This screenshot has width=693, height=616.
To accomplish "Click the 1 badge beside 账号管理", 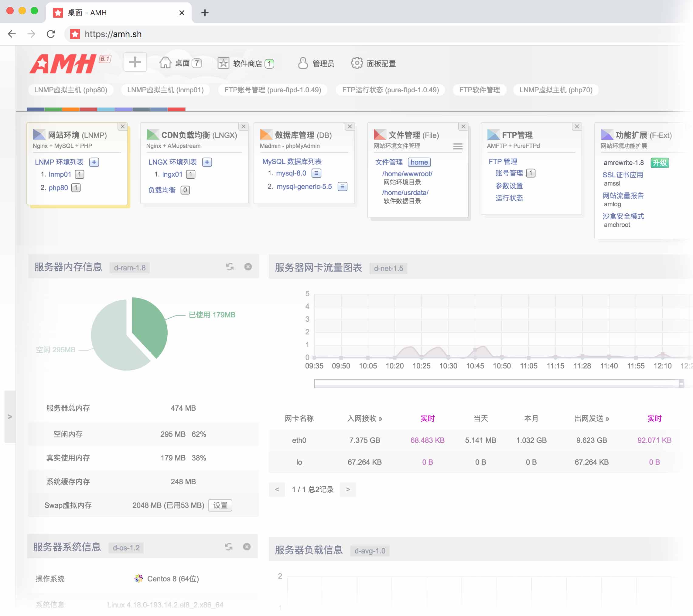I will [x=531, y=173].
